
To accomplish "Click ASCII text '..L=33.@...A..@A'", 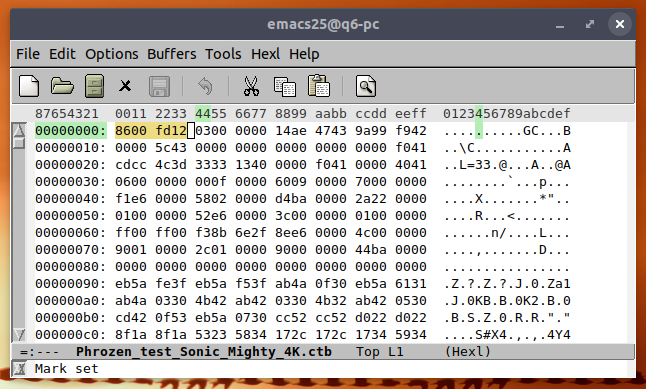I will coord(507,165).
